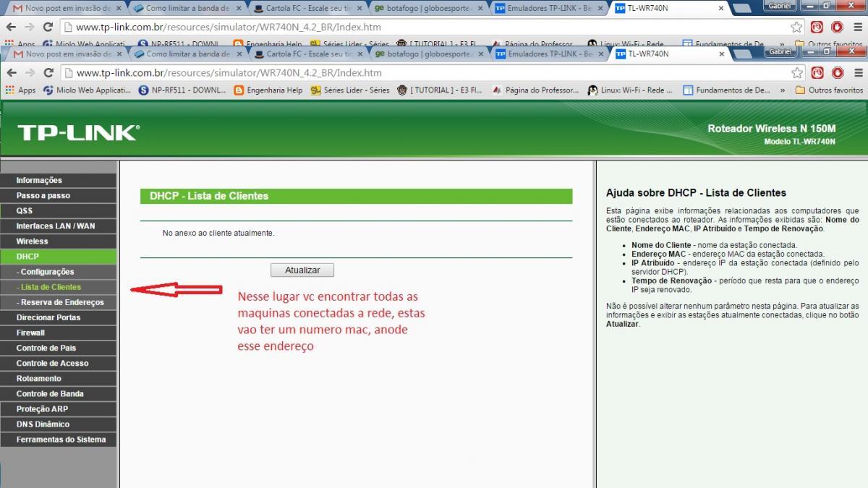Close the TL-WR740N tab in the lower tab strip

tap(720, 54)
